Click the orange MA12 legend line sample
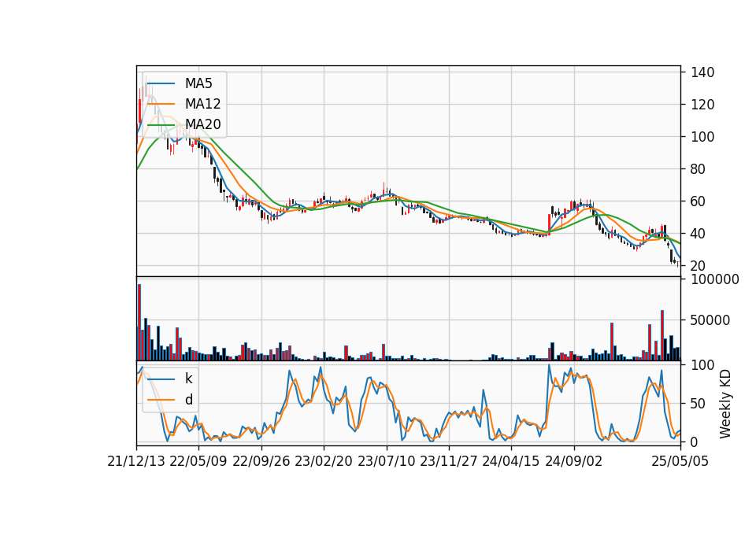The width and height of the screenshot is (756, 543). point(161,104)
